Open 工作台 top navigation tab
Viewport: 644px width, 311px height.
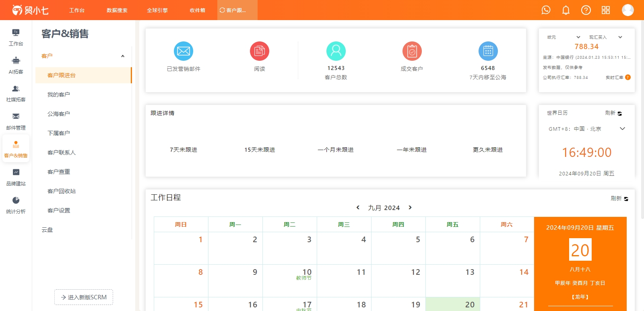click(x=77, y=10)
